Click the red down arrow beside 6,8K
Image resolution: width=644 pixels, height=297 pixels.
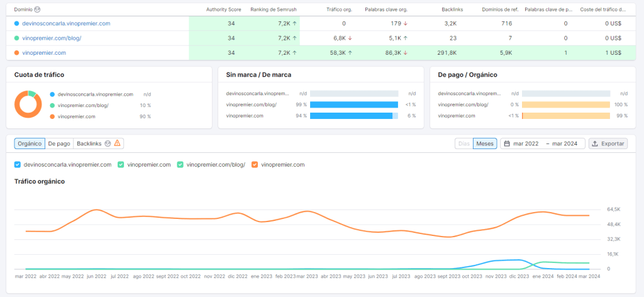350,38
